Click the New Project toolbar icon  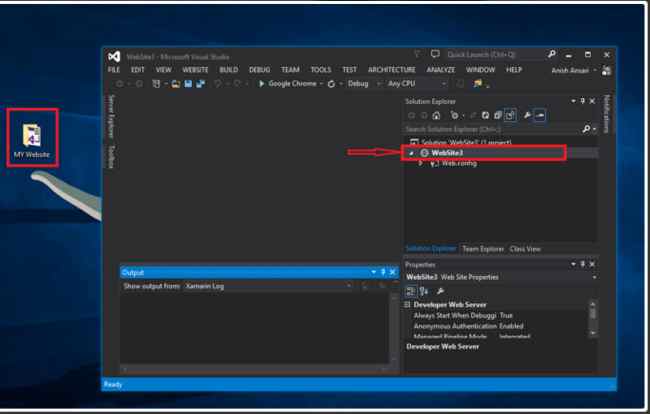point(156,84)
